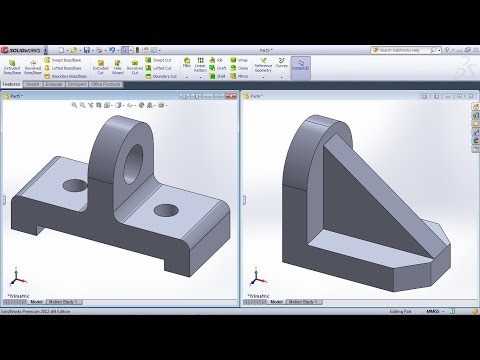This screenshot has width=480, height=360.
Task: Select Lofted Boss/Base feature
Action: (63, 68)
